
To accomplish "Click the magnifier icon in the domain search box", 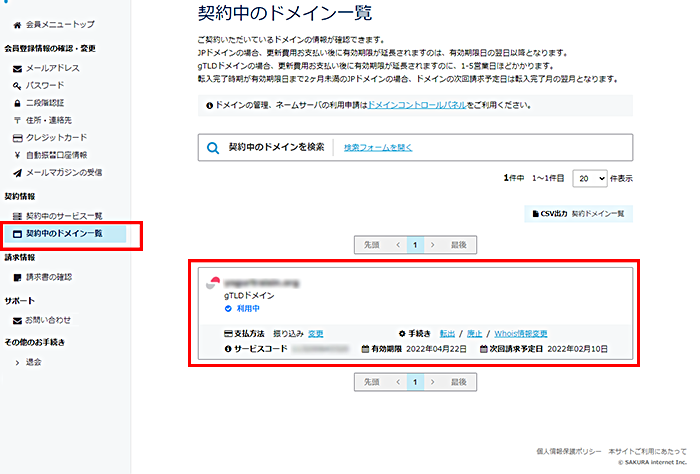I will coord(213,148).
